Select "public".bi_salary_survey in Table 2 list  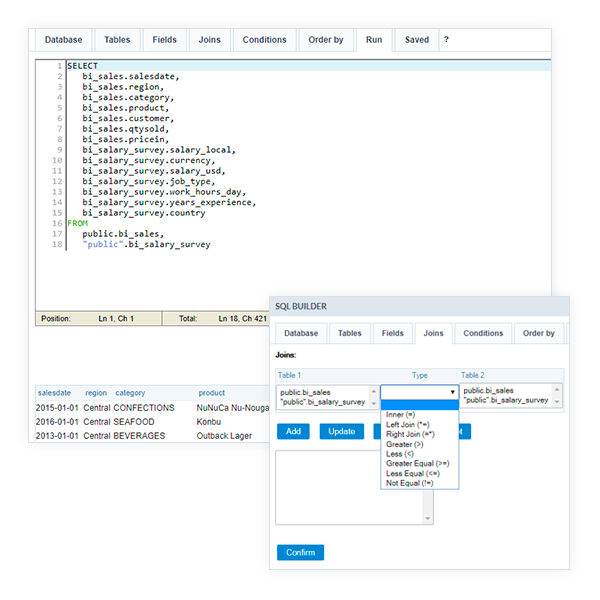[505, 400]
